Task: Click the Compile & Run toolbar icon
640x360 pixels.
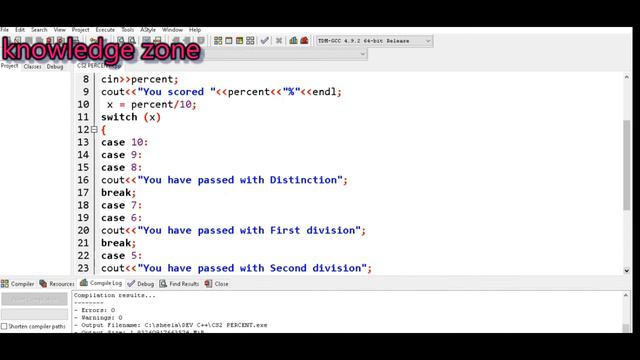Action: pos(239,40)
